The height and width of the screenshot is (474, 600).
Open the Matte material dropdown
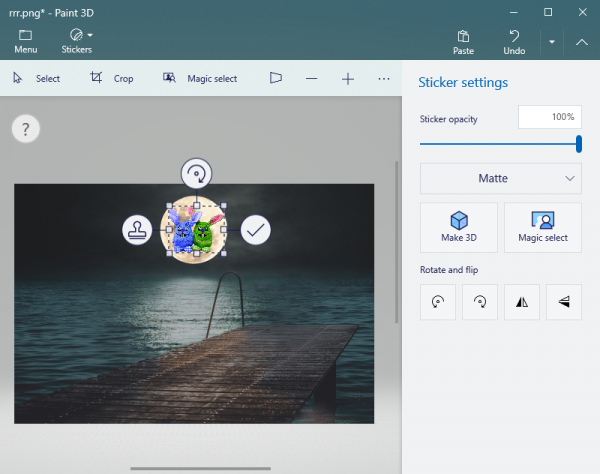pyautogui.click(x=501, y=179)
